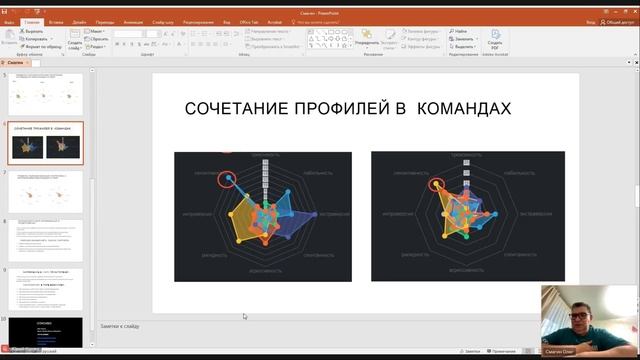Select slide 10 dark thumbnail
This screenshot has height=360, width=640.
coord(46,333)
